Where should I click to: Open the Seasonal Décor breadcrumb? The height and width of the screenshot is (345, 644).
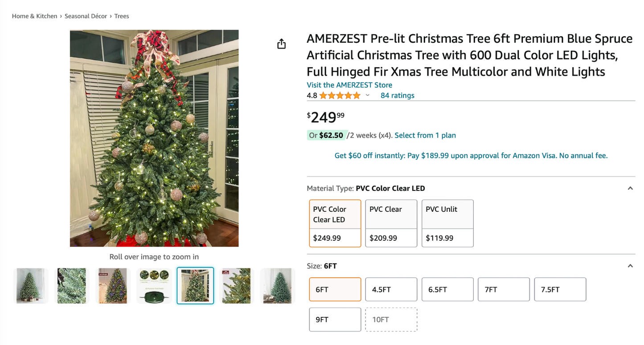click(x=86, y=16)
